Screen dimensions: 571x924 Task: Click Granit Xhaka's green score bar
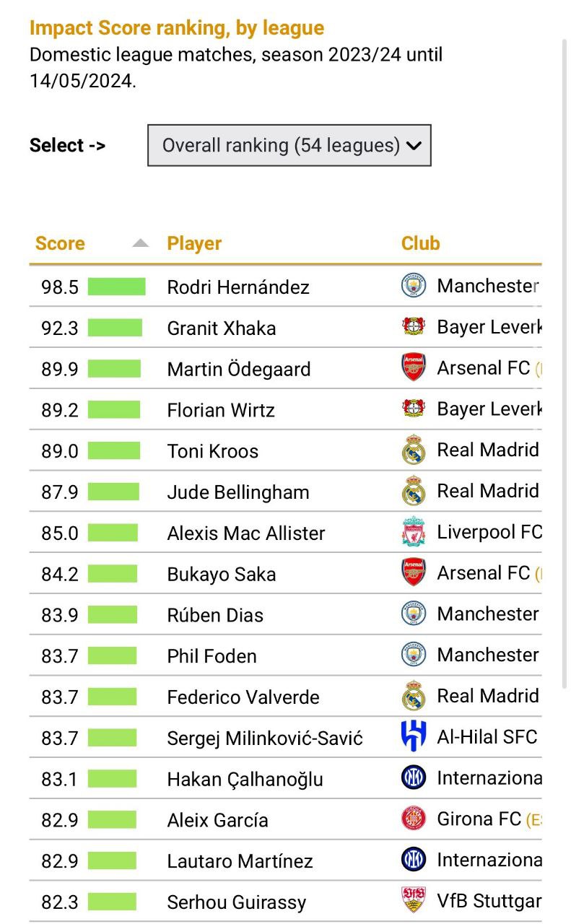coord(115,328)
